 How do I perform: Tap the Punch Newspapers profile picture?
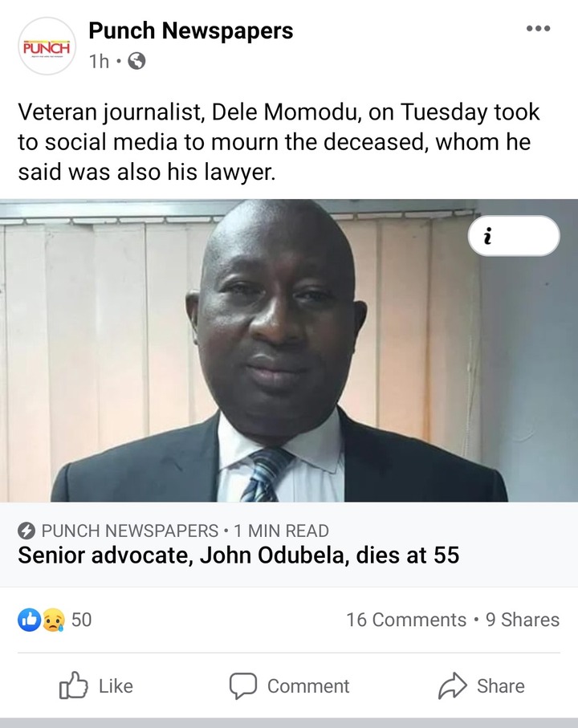47,47
